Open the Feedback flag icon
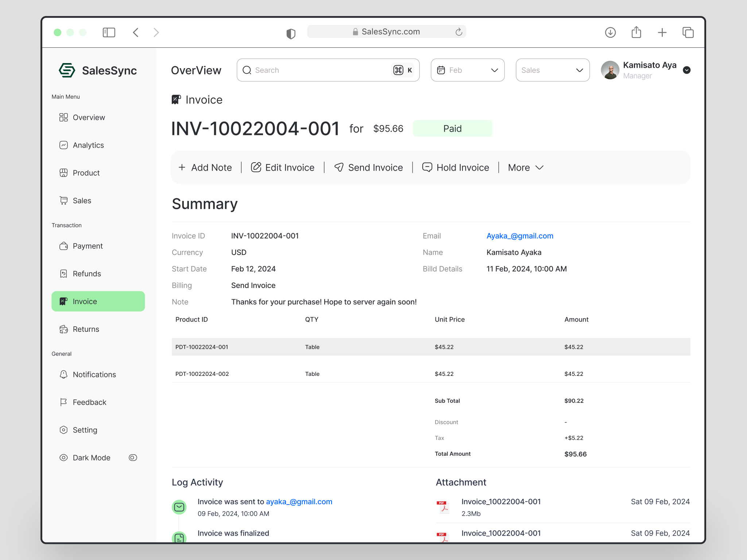The height and width of the screenshot is (560, 747). 64,402
